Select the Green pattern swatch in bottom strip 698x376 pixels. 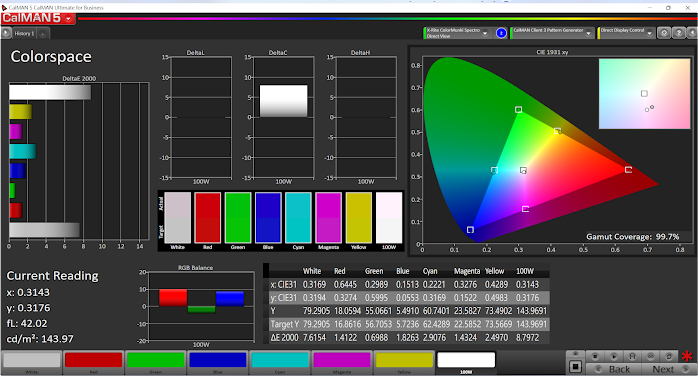(x=155, y=360)
